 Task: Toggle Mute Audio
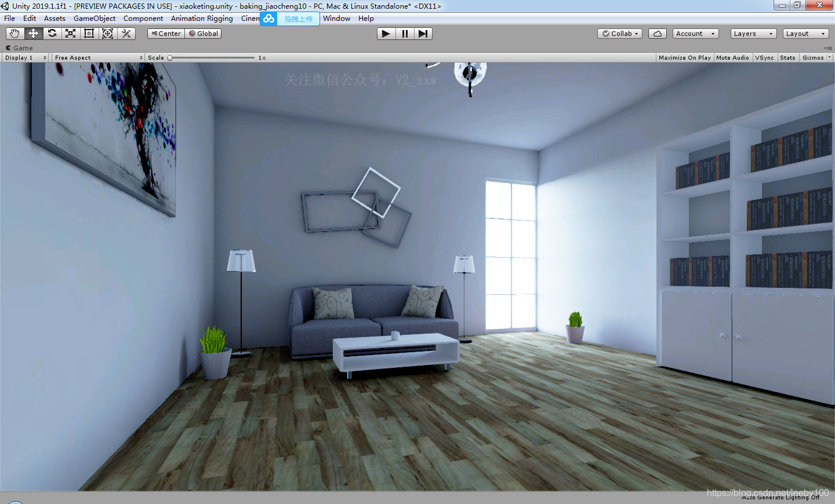point(732,57)
